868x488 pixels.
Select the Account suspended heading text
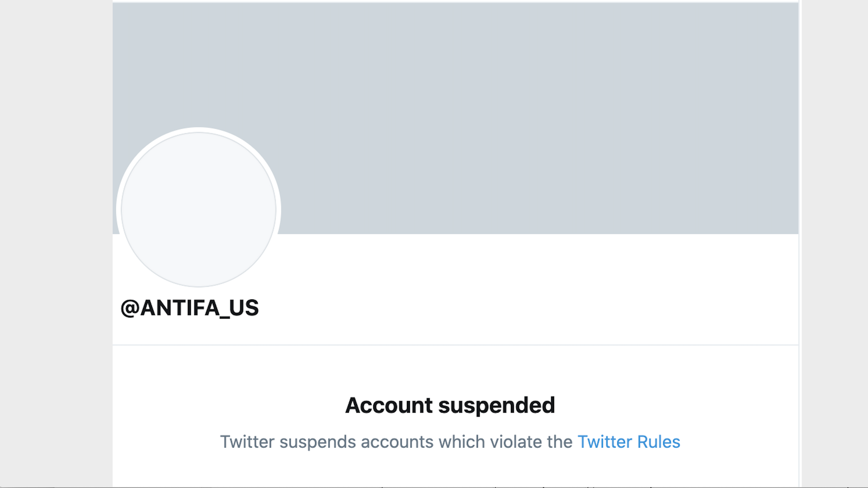tap(450, 405)
